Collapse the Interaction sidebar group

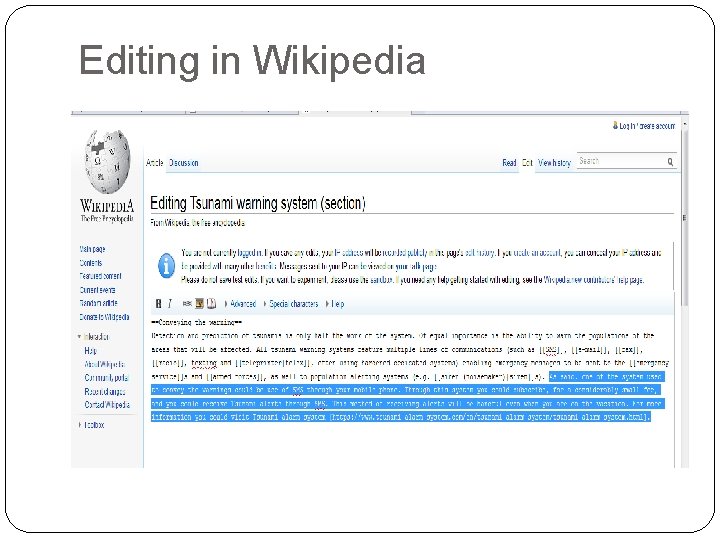94,337
